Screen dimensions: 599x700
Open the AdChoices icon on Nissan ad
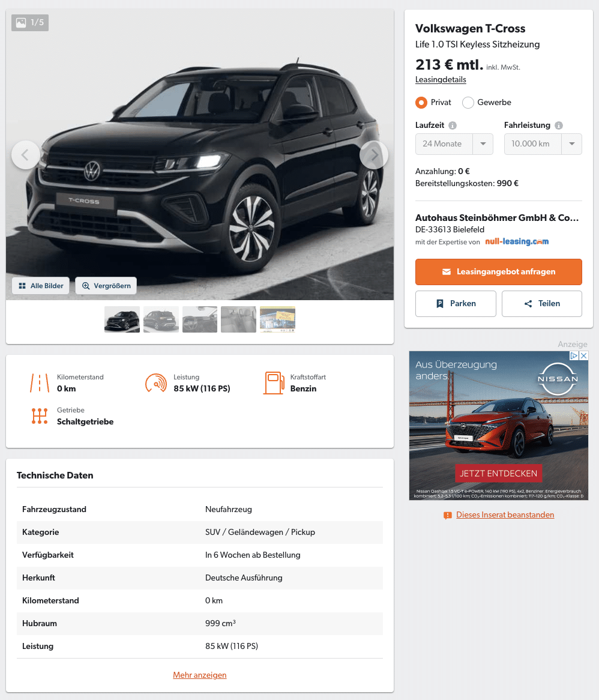pyautogui.click(x=574, y=355)
